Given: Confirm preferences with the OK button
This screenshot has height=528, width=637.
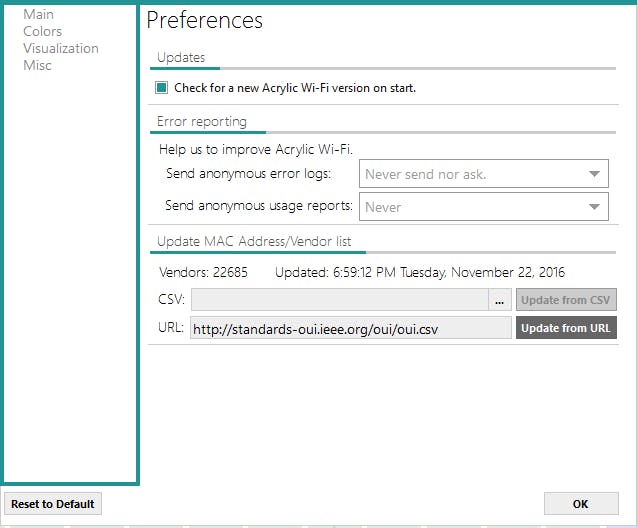Looking at the screenshot, I should pyautogui.click(x=580, y=504).
